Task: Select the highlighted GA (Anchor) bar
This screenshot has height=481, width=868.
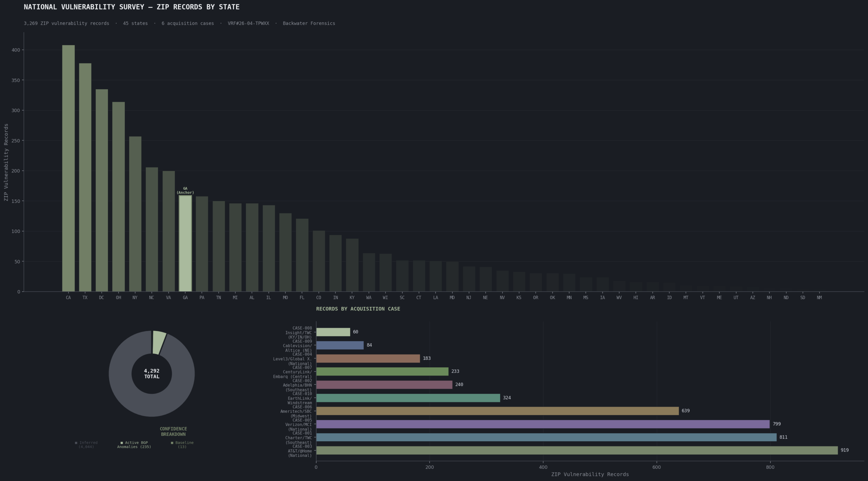Action: pos(185,243)
